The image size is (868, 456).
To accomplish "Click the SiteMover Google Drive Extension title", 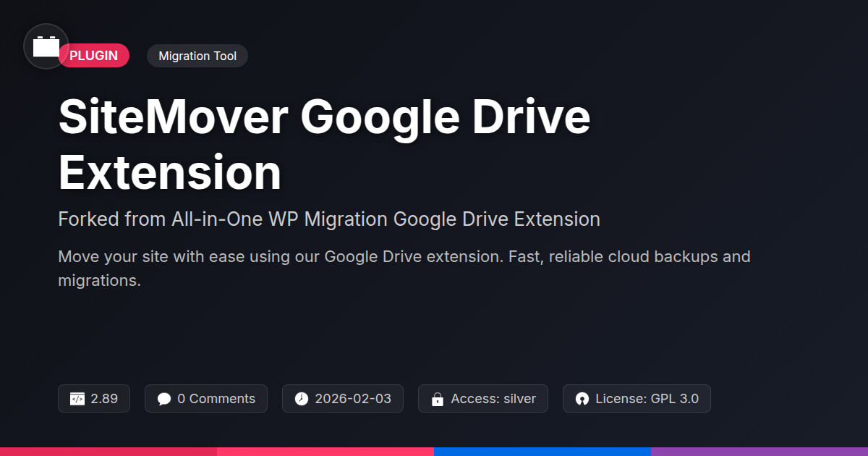I will 324,145.
